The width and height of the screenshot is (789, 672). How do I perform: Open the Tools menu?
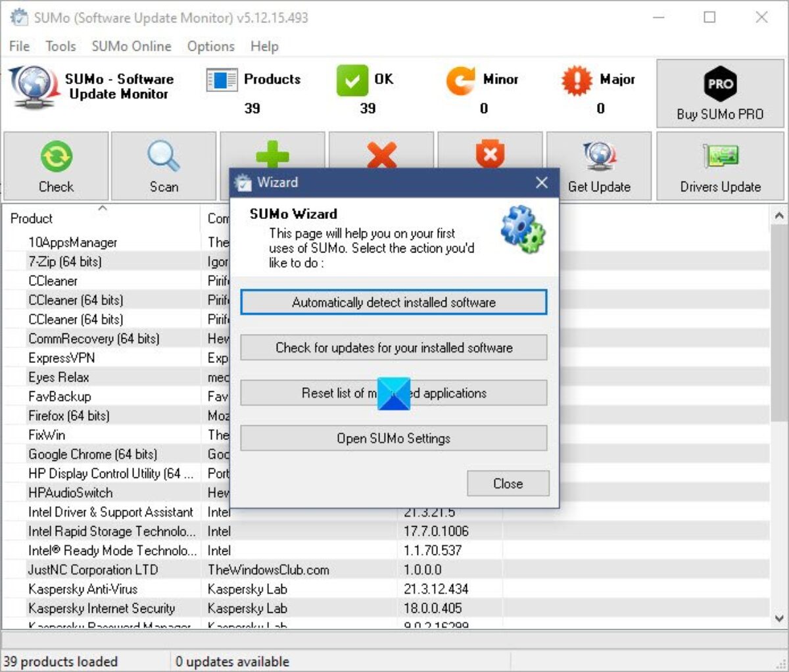pyautogui.click(x=60, y=46)
